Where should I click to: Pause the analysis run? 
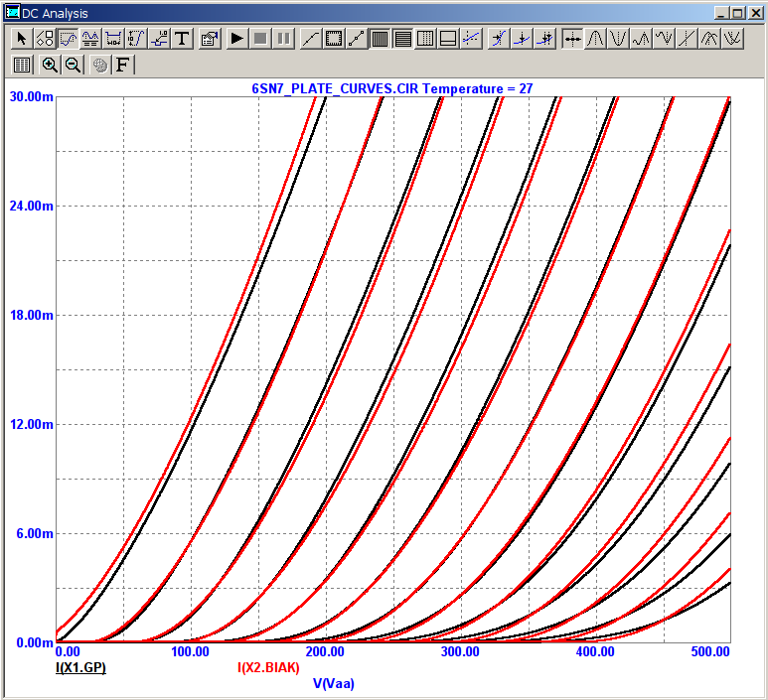(x=283, y=38)
